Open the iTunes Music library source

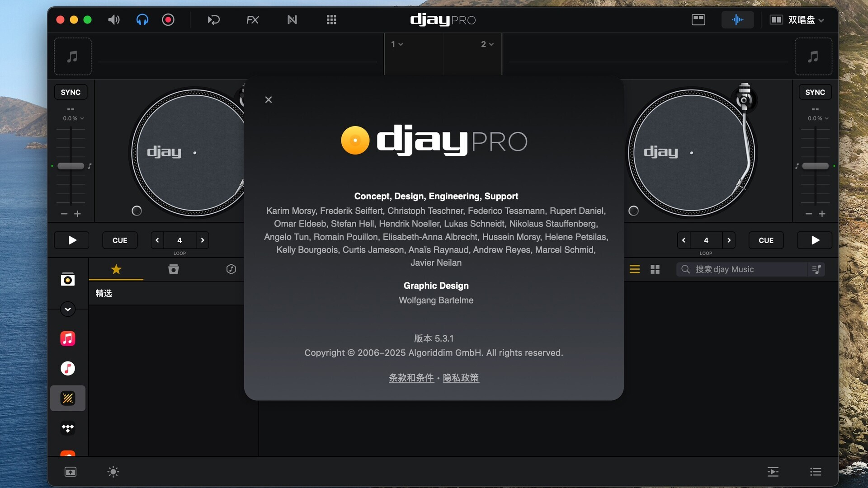68,368
